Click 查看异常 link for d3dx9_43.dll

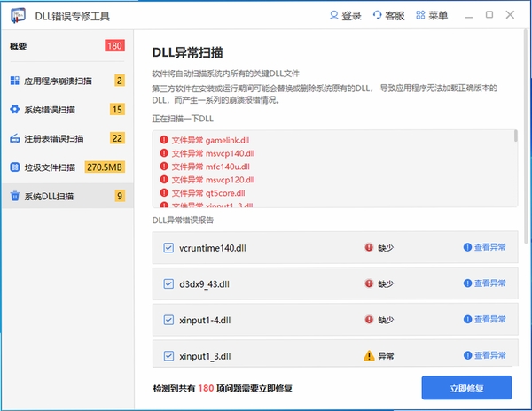coord(489,283)
